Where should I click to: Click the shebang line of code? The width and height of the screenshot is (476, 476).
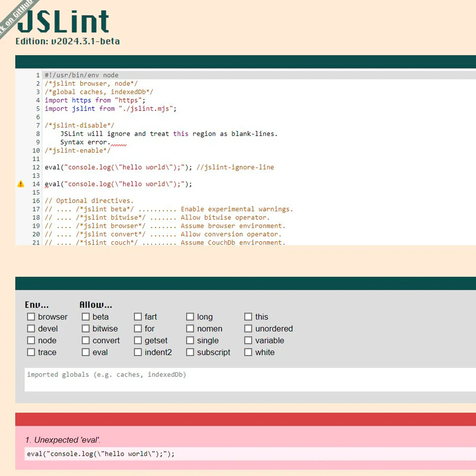tap(81, 75)
